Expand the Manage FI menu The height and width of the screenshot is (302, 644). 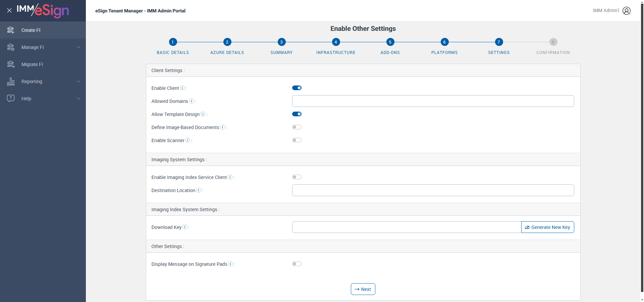tap(78, 47)
